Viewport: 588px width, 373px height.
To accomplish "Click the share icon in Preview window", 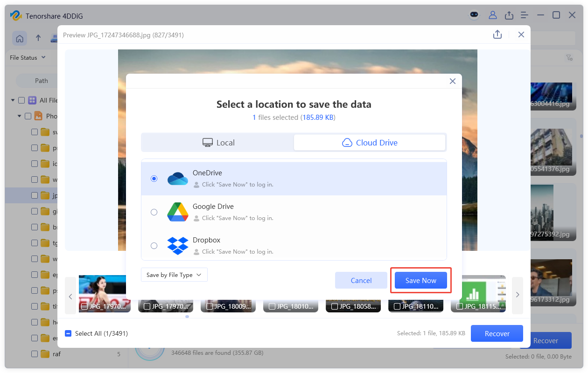I will tap(497, 35).
